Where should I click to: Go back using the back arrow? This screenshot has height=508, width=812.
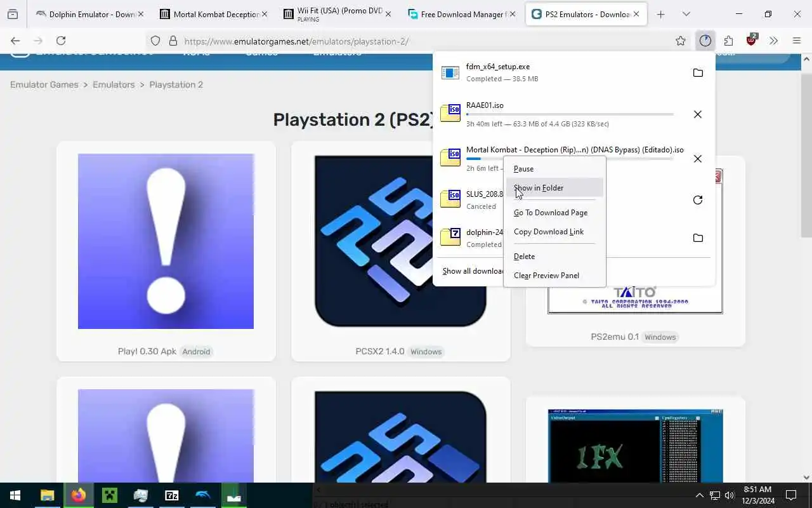point(15,41)
